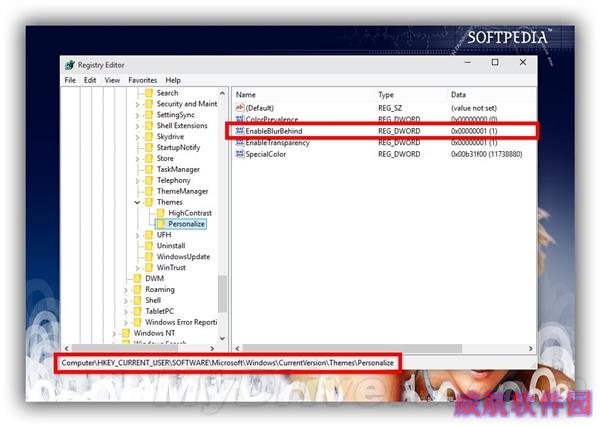Open the View menu
The width and height of the screenshot is (600, 427).
click(112, 80)
